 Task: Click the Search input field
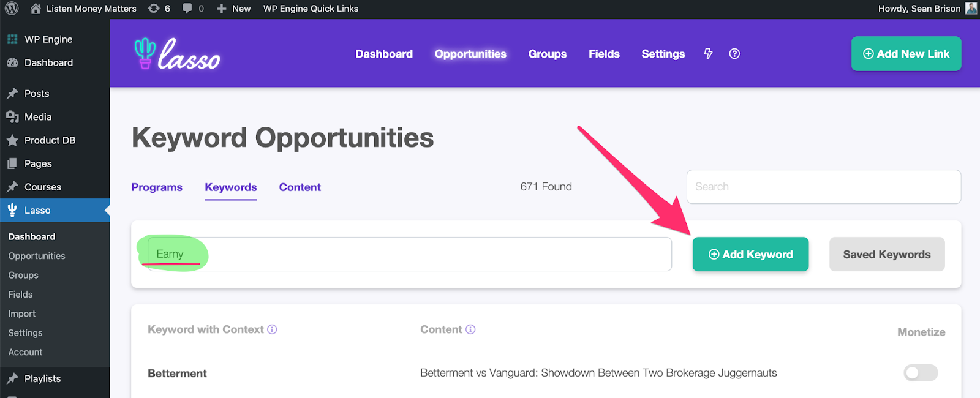[x=824, y=187]
